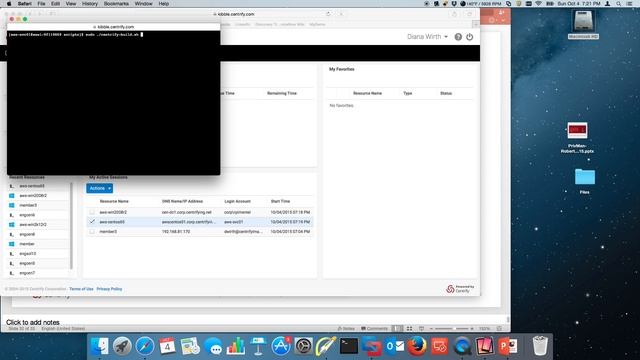The image size is (640, 360).
Task: Open Keynote podium icon in dock
Action: (258, 346)
